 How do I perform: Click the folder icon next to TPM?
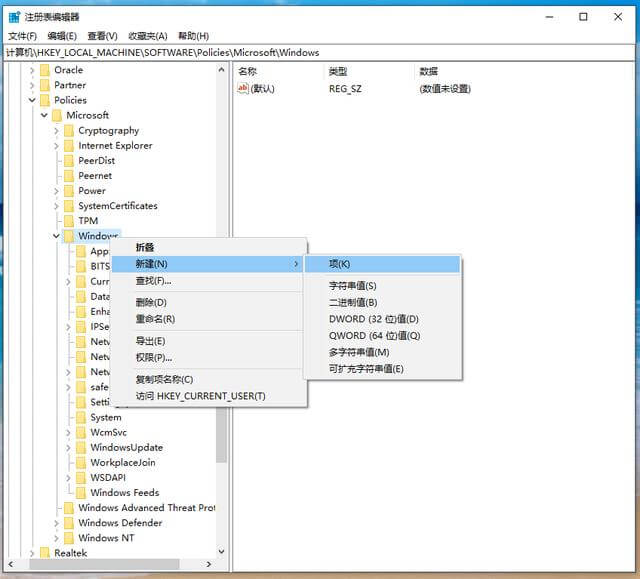point(68,221)
